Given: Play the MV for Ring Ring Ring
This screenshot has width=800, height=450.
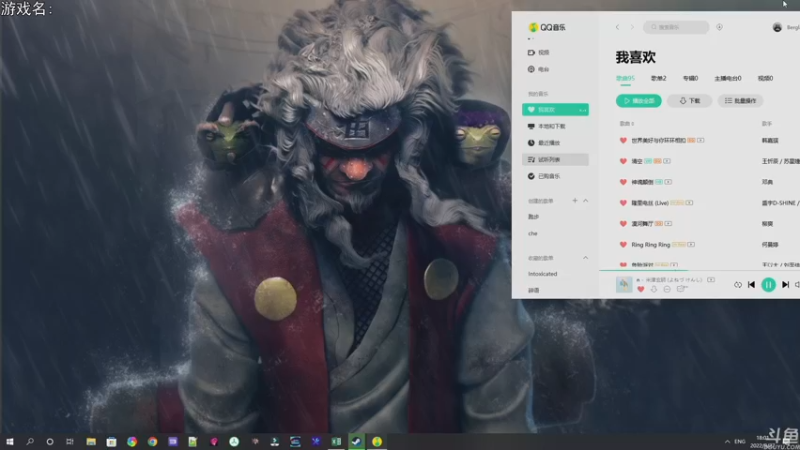Looking at the screenshot, I should (x=691, y=245).
